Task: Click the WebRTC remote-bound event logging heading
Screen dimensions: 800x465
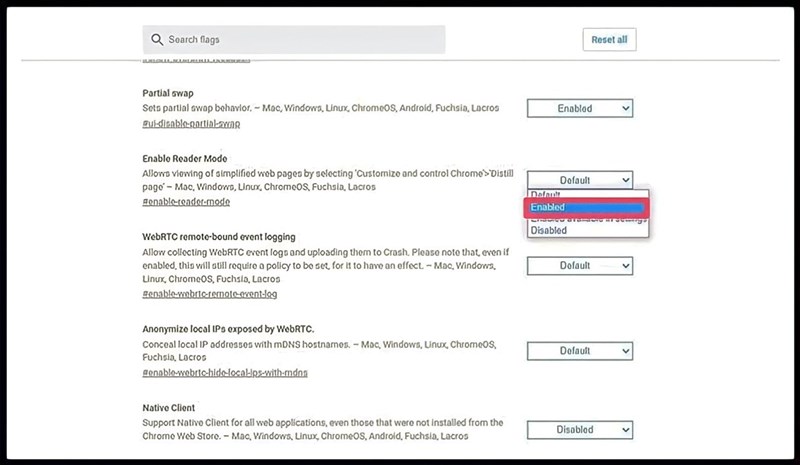Action: coord(219,237)
